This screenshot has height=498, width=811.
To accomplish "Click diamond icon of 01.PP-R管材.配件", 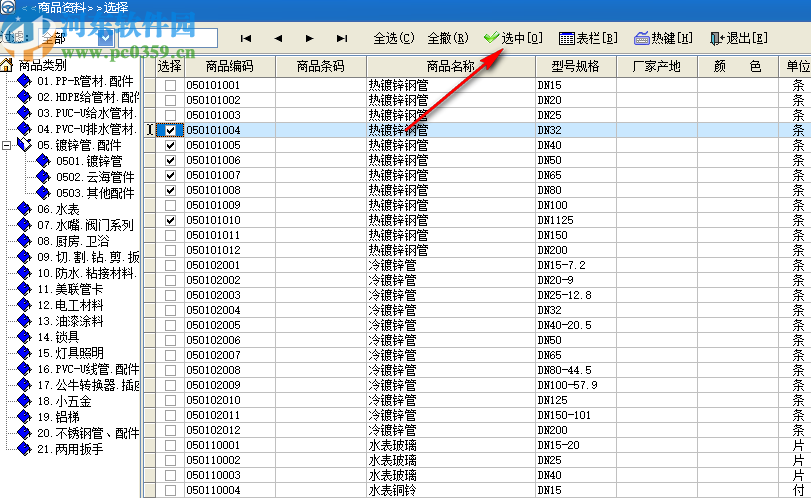I will pyautogui.click(x=24, y=81).
